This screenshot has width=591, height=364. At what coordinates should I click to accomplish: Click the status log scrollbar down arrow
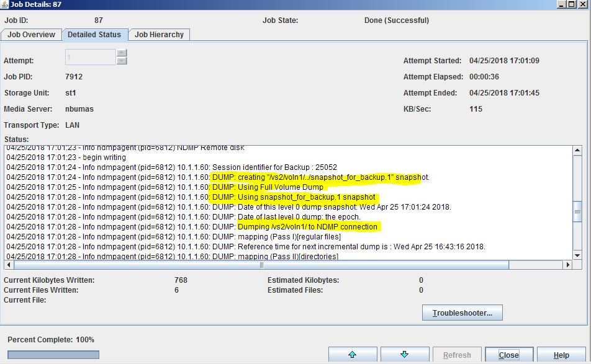click(x=579, y=256)
